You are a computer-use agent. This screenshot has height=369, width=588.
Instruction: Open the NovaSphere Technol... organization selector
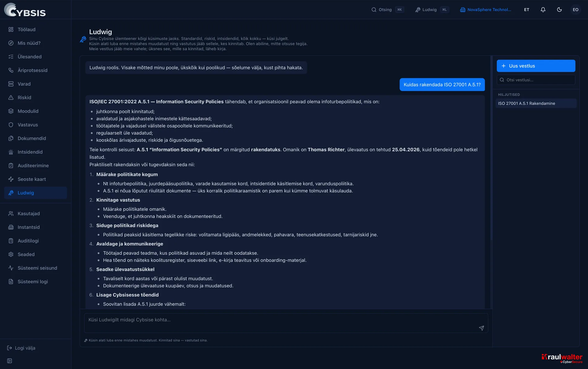tap(486, 10)
